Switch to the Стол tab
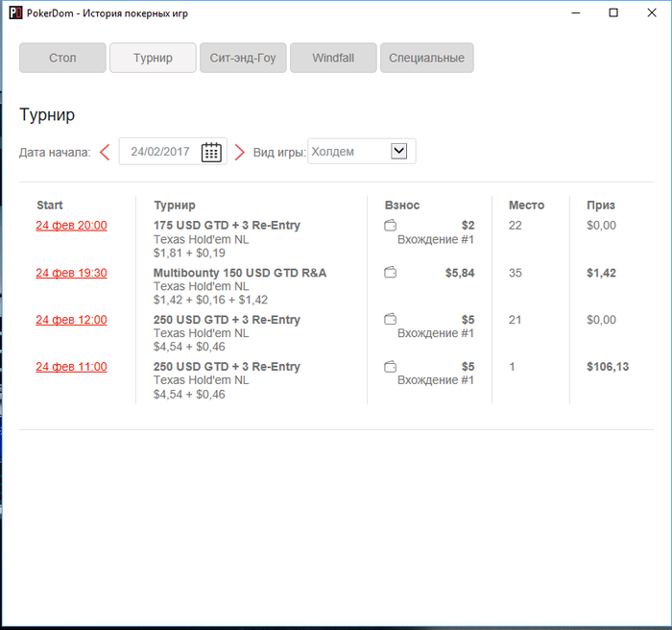The width and height of the screenshot is (672, 630). tap(62, 58)
